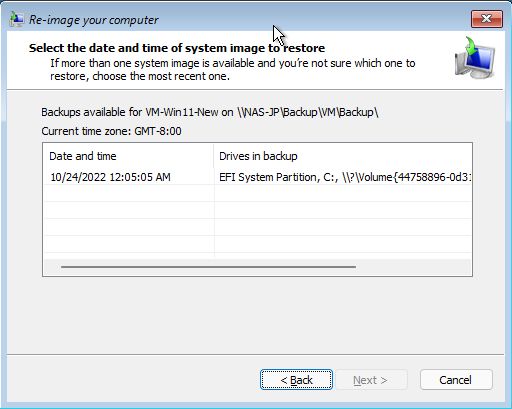Click the computer restore icon in header

point(475,58)
